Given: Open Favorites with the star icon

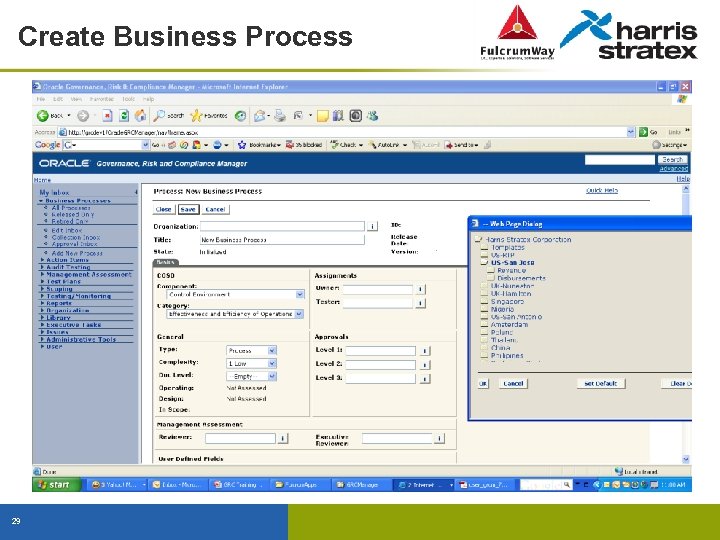Looking at the screenshot, I should pos(196,116).
